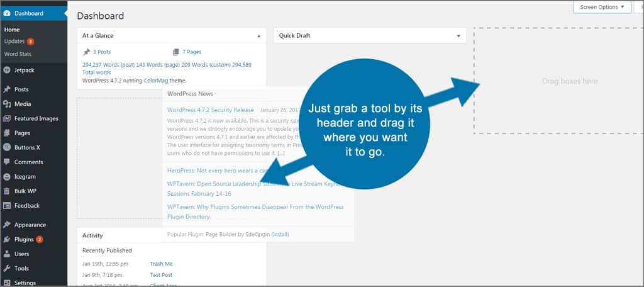The height and width of the screenshot is (287, 644).
Task: Click the Jan 19th, 12:55 pm timestamp
Action: [x=105, y=264]
